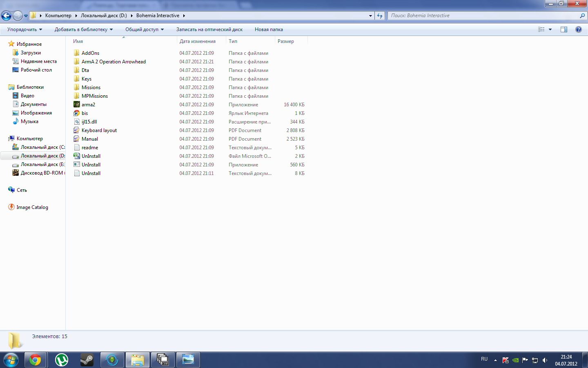The height and width of the screenshot is (368, 588).
Task: Show hidden system tray icons arrow
Action: click(x=495, y=360)
